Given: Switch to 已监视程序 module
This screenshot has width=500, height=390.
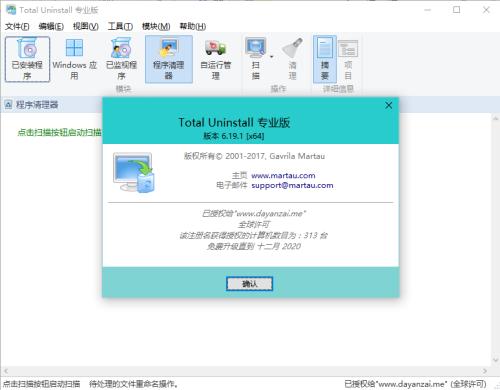Looking at the screenshot, I should coord(121,59).
